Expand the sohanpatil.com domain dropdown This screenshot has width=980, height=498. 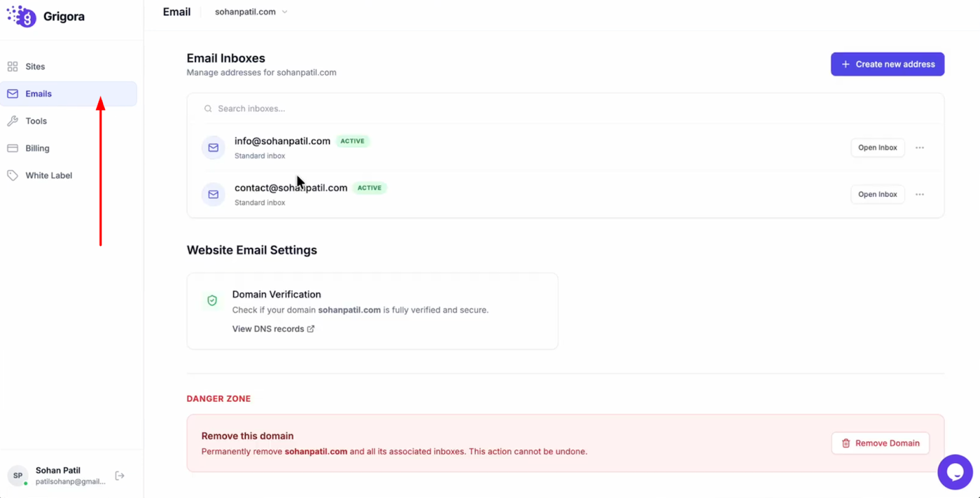251,12
